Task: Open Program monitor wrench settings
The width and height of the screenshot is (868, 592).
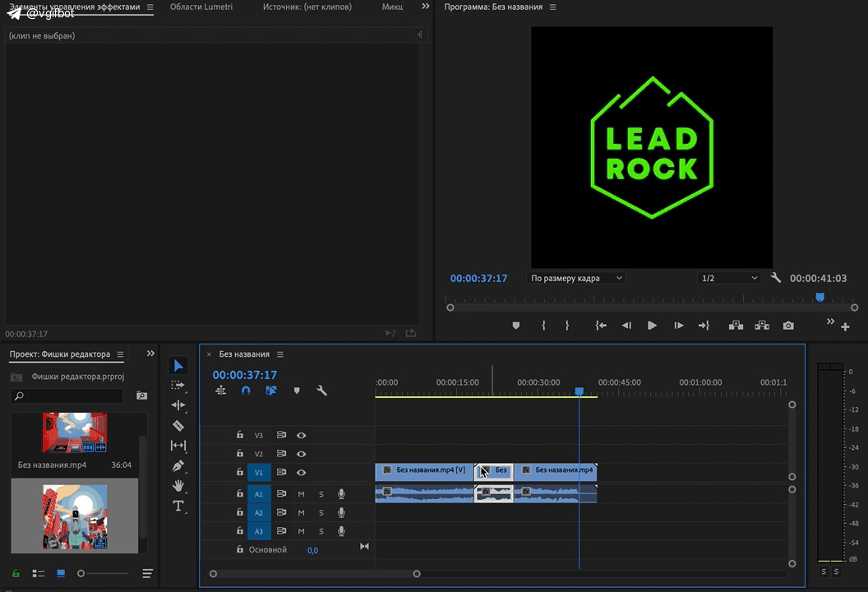Action: [x=776, y=278]
